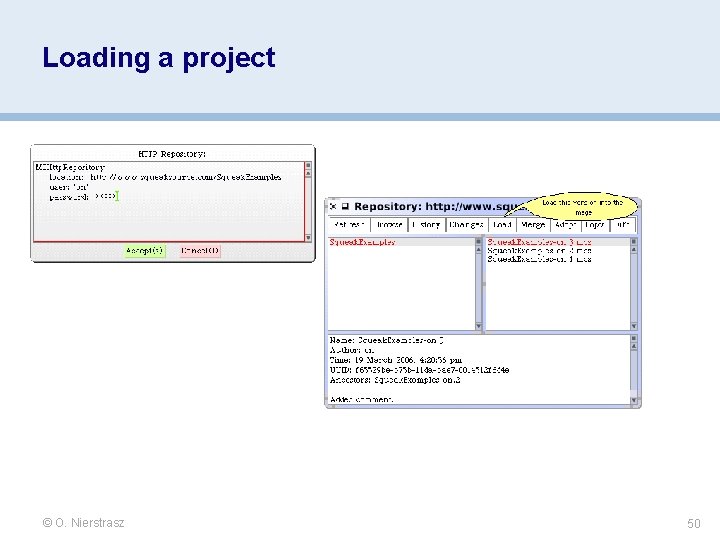Close the Repository window with X icon
The image size is (720, 540).
pos(333,206)
